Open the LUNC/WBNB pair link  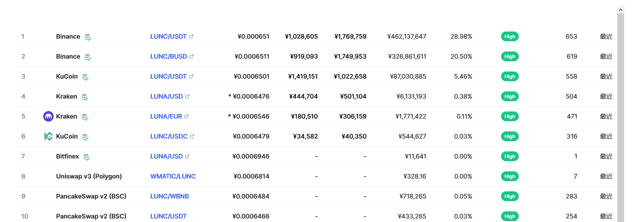click(170, 196)
